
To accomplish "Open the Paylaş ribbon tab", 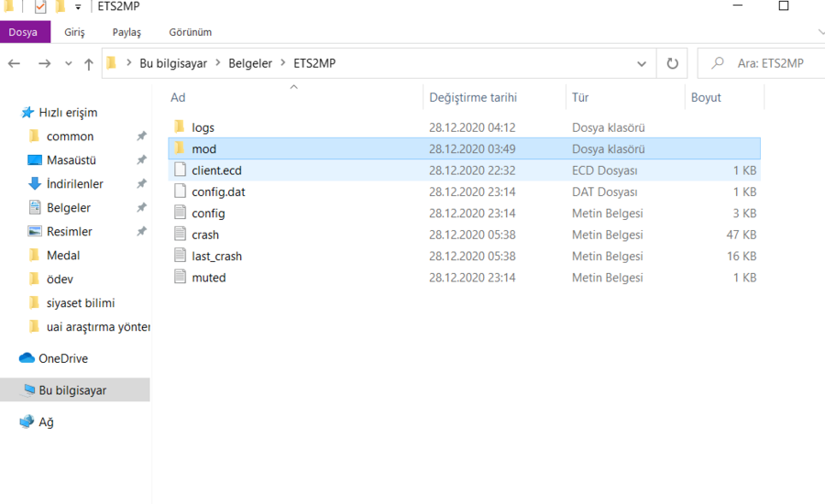I will click(x=126, y=32).
